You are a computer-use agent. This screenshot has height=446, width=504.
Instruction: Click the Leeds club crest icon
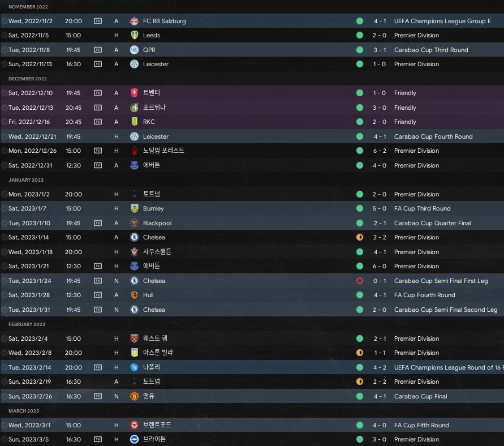[x=134, y=35]
